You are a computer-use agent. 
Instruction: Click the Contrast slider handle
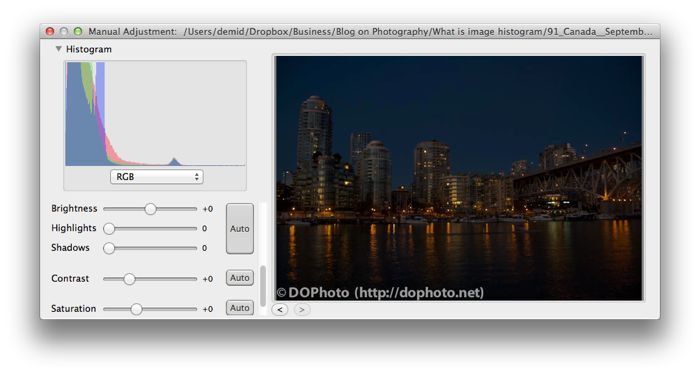(129, 279)
